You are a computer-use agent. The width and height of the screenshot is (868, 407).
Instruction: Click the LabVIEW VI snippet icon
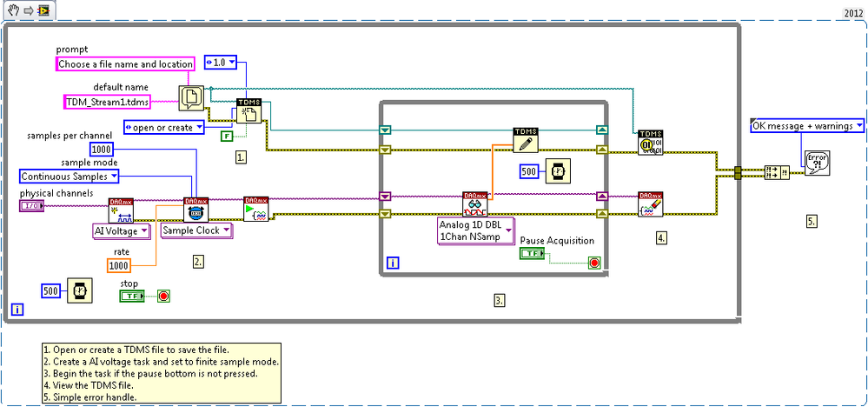point(43,10)
